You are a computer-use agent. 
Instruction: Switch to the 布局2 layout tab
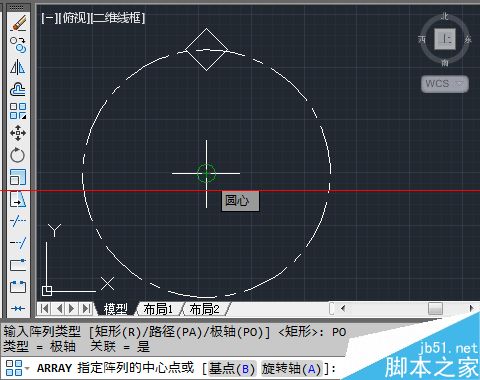(204, 309)
